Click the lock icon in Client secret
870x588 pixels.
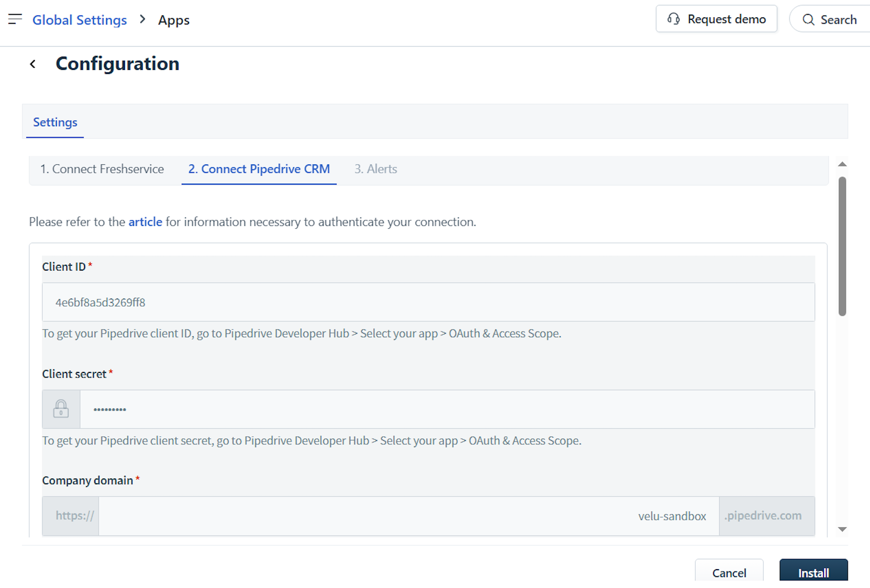(61, 409)
